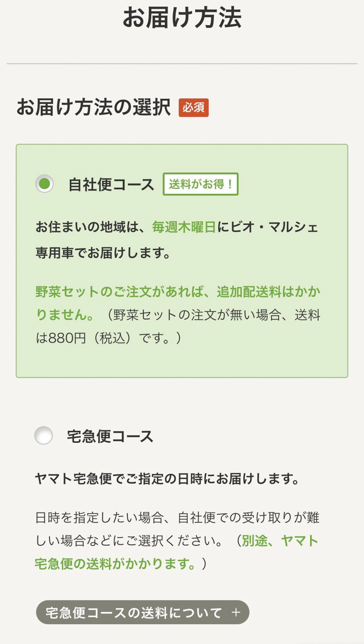Click the 送料がお得！ badge
The height and width of the screenshot is (644, 364).
click(200, 184)
